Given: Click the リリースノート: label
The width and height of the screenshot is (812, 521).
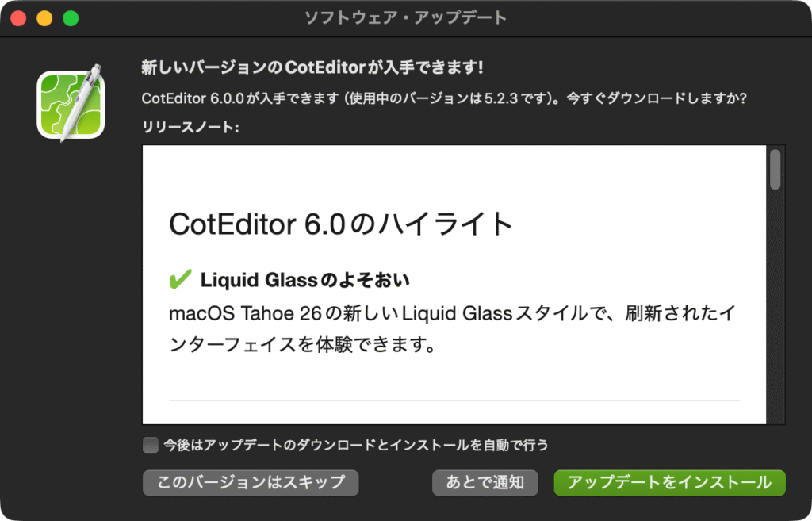Looking at the screenshot, I should tap(190, 127).
